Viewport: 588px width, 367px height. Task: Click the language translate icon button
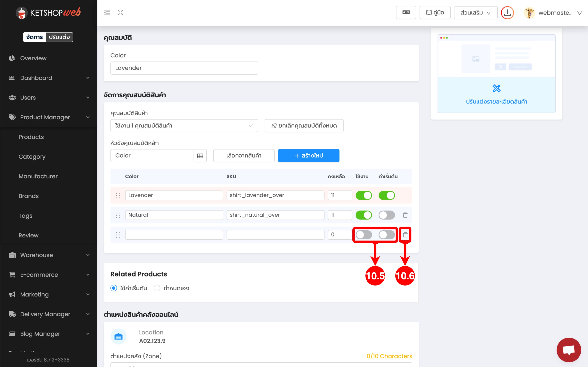coord(406,13)
